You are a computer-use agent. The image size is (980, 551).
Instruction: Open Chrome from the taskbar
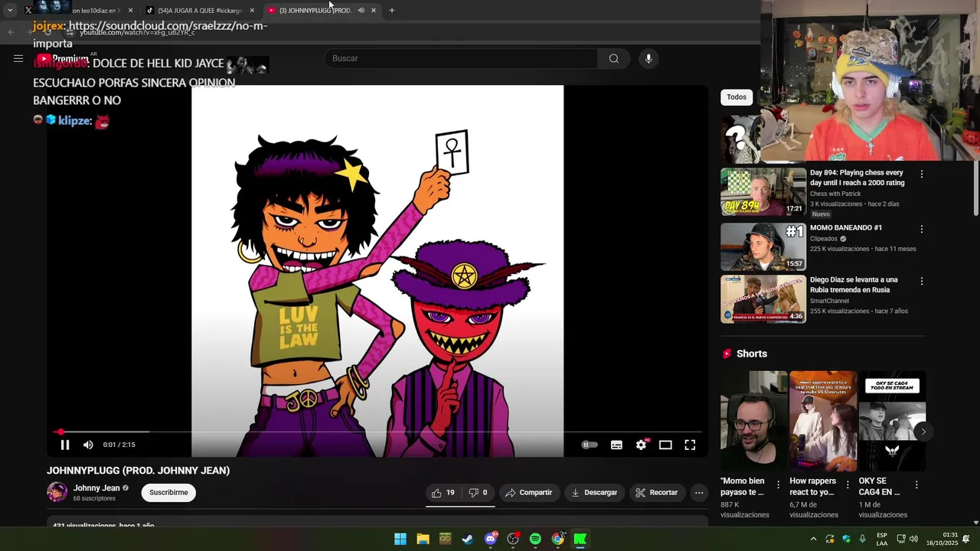pos(558,539)
